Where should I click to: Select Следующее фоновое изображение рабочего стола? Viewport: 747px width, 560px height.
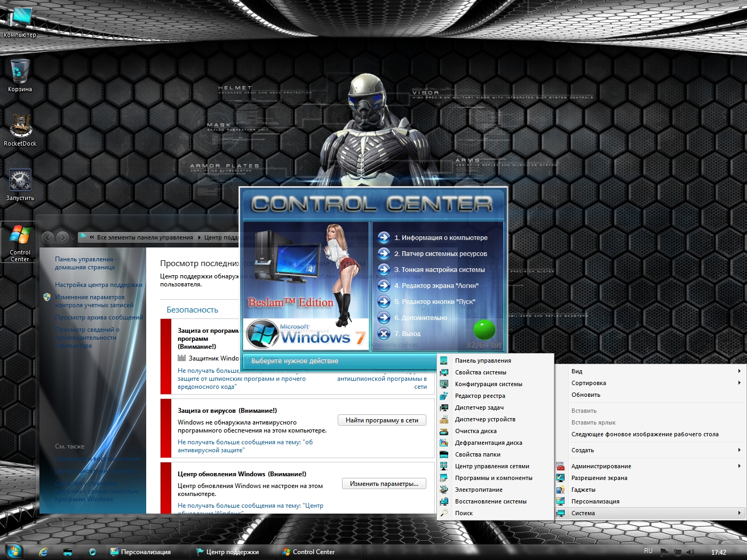click(645, 434)
